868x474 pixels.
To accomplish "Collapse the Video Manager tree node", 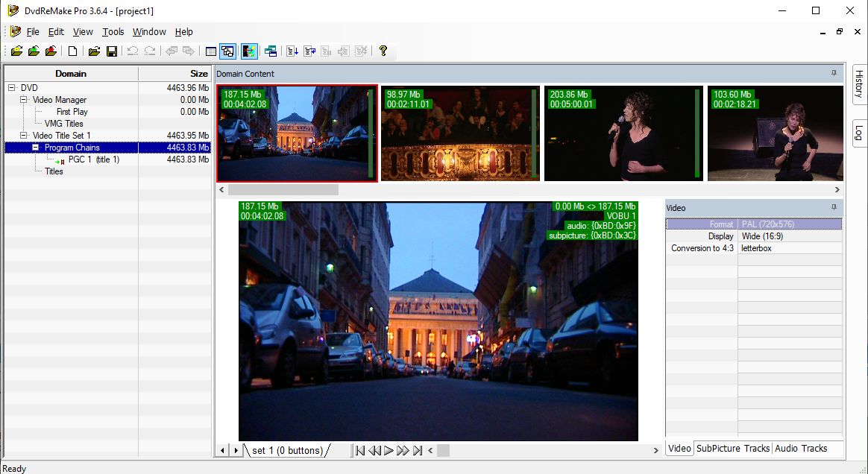I will [24, 100].
